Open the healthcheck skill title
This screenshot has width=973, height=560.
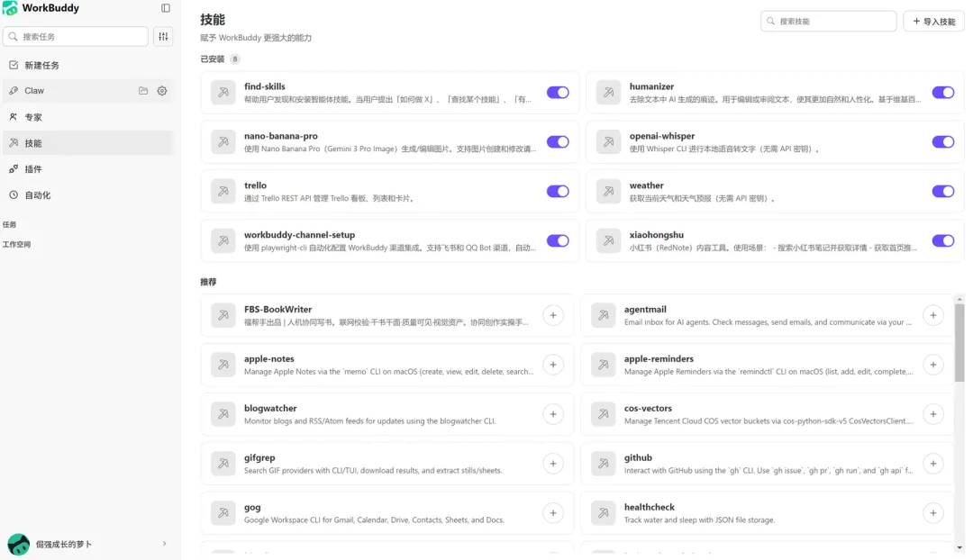(649, 507)
